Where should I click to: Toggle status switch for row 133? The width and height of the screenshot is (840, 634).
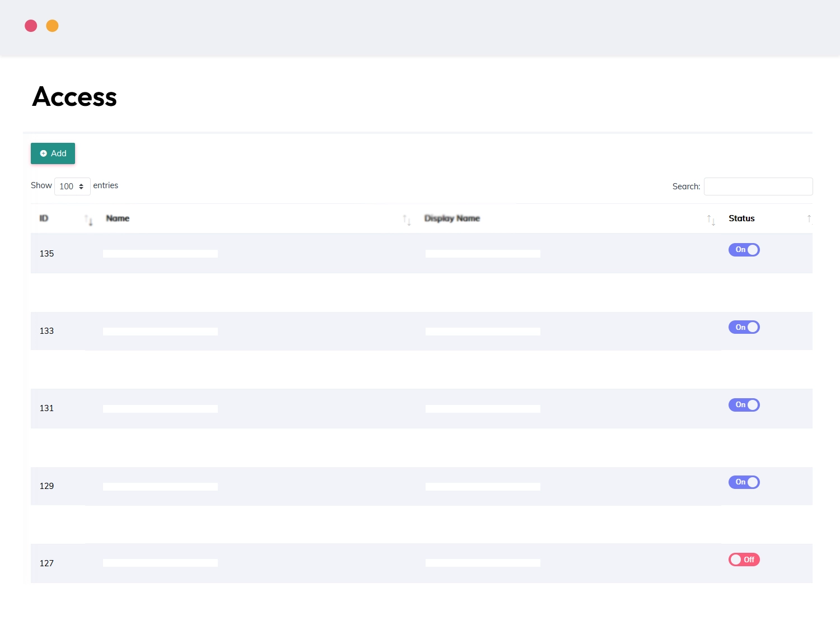(744, 327)
